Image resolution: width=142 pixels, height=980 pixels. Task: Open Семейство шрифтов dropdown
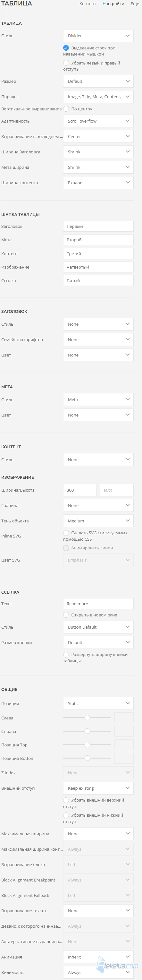click(98, 340)
